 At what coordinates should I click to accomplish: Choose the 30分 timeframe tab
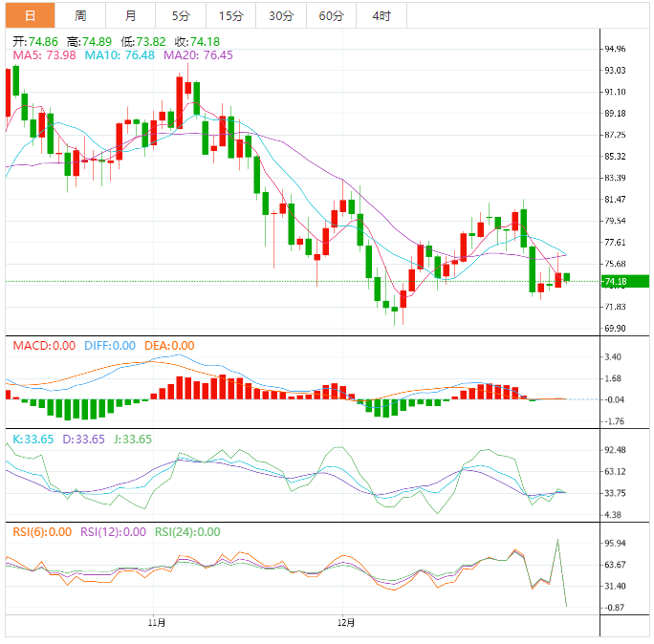tap(281, 15)
